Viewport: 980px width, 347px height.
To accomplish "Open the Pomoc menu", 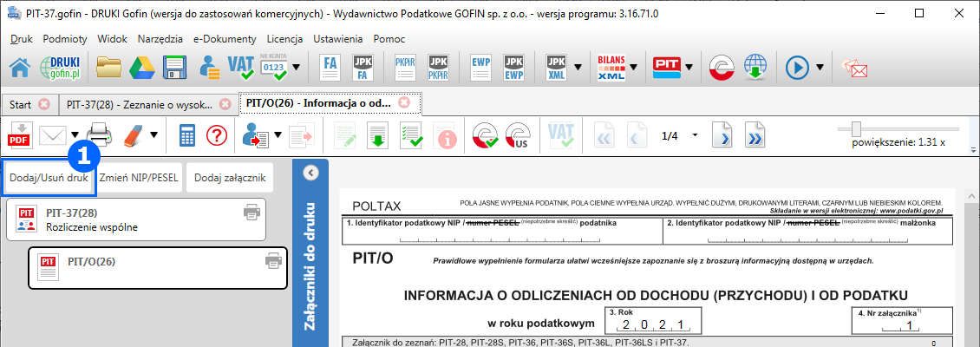I will click(x=389, y=39).
